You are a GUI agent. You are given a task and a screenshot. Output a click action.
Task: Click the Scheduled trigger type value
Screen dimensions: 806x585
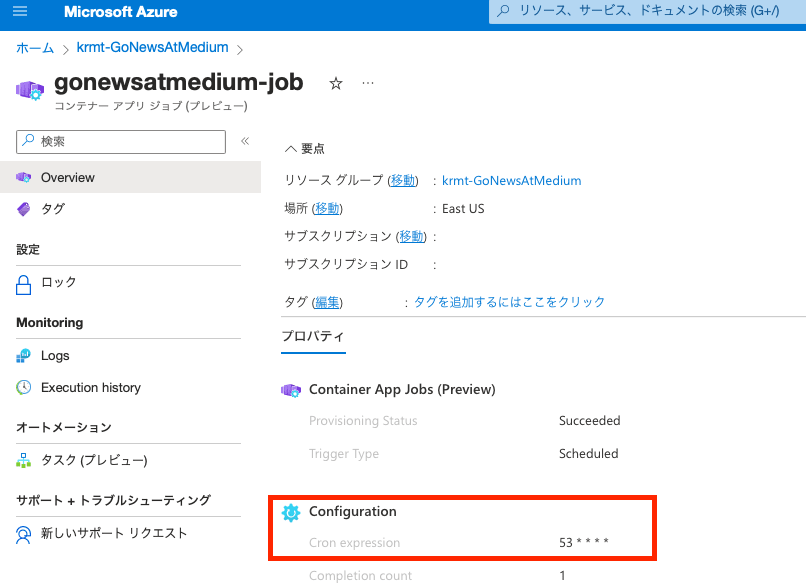pos(589,453)
